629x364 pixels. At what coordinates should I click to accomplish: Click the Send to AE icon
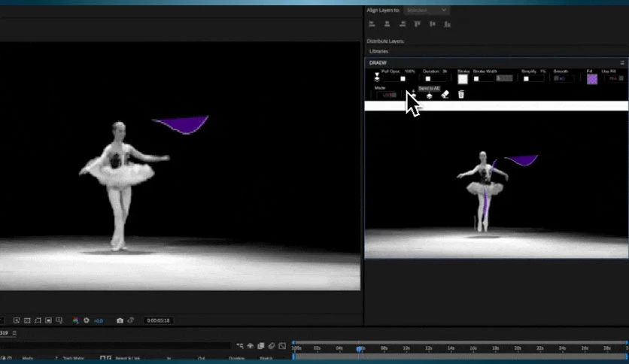click(x=414, y=94)
